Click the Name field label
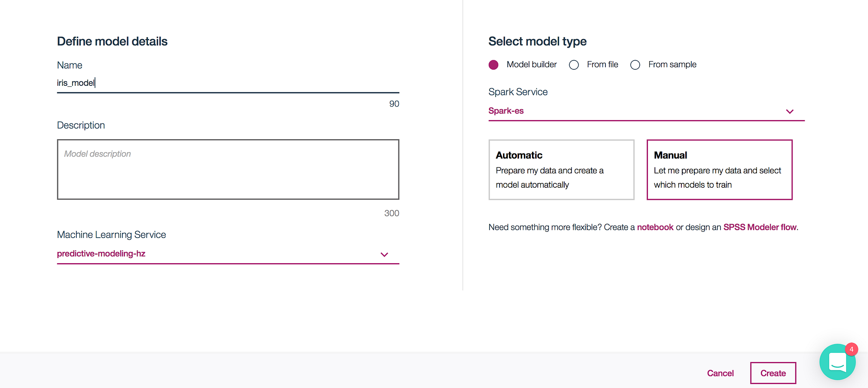The width and height of the screenshot is (868, 388). pyautogui.click(x=69, y=65)
